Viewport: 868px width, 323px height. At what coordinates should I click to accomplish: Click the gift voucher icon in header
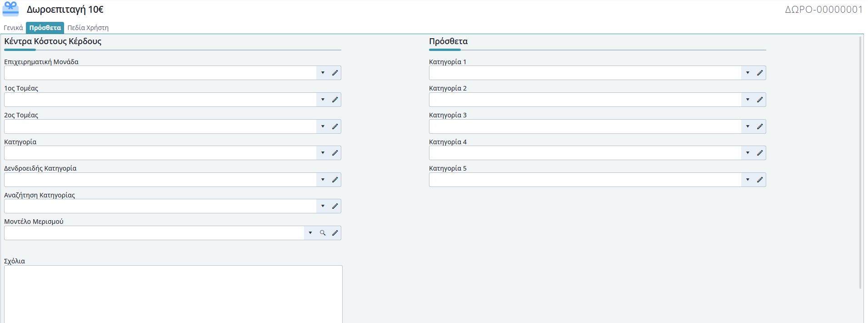pyautogui.click(x=11, y=9)
